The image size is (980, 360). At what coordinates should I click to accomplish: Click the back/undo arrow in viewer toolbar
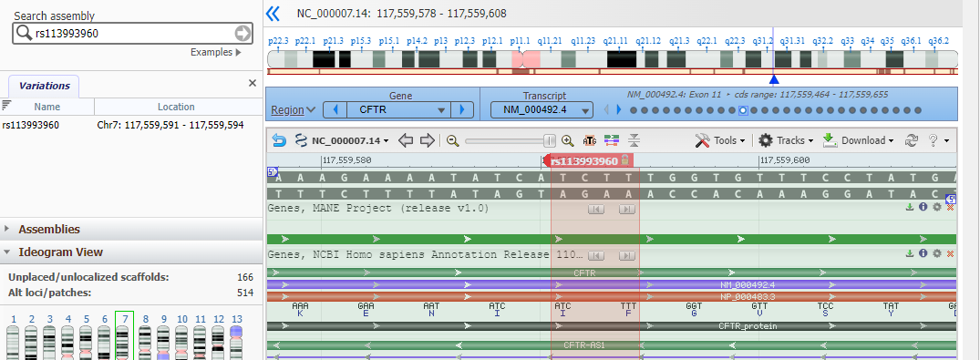click(279, 140)
